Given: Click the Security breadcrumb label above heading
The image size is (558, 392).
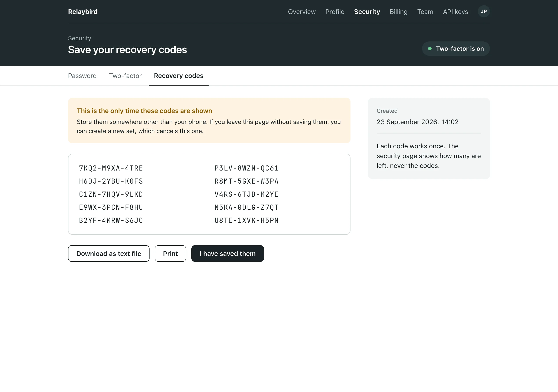Looking at the screenshot, I should [x=80, y=38].
